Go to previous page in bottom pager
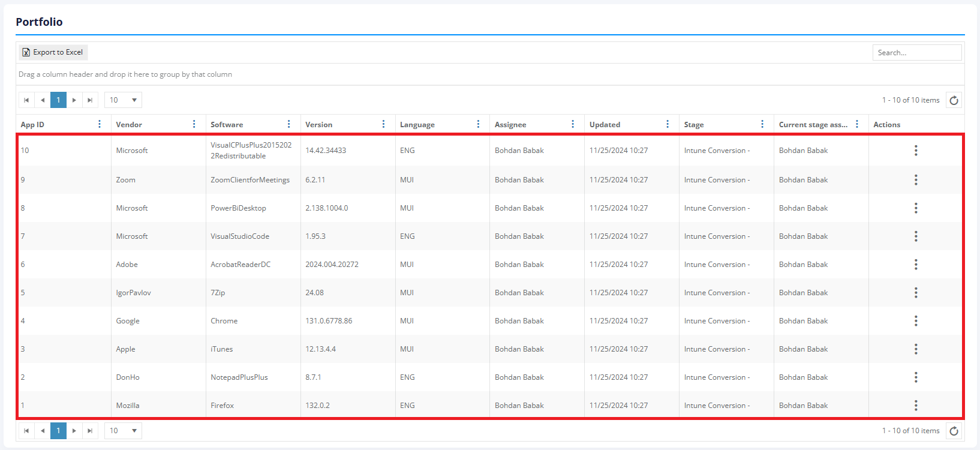 click(x=43, y=431)
